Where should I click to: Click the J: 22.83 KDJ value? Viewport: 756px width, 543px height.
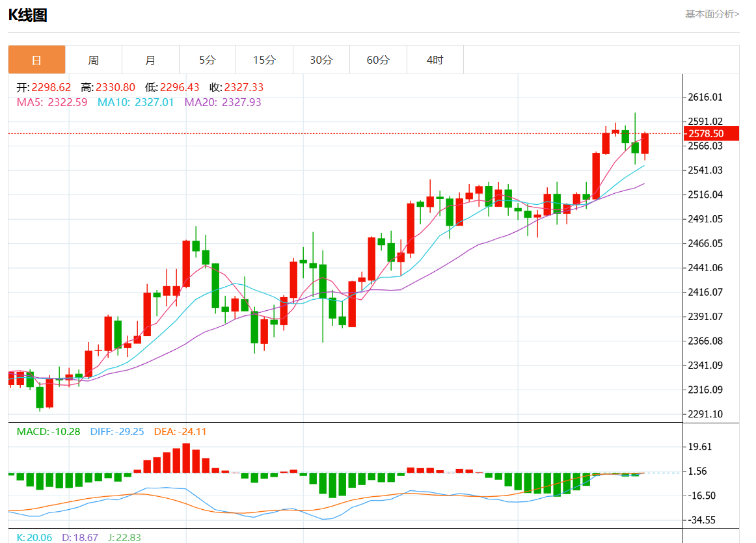click(x=124, y=537)
